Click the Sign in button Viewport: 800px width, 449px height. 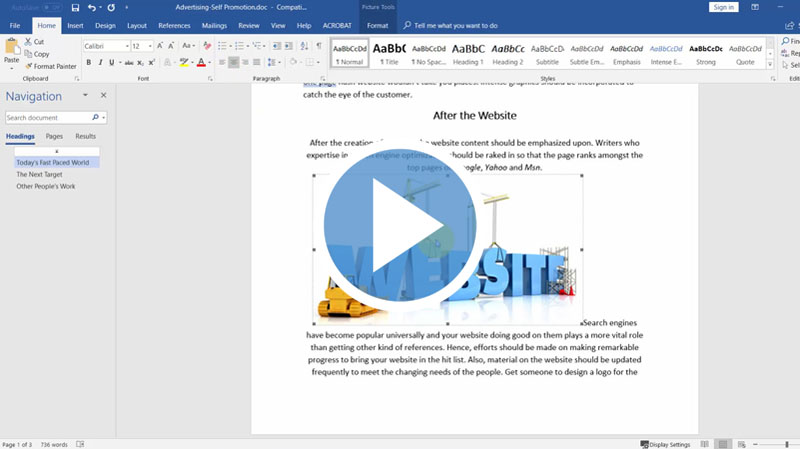pyautogui.click(x=723, y=8)
